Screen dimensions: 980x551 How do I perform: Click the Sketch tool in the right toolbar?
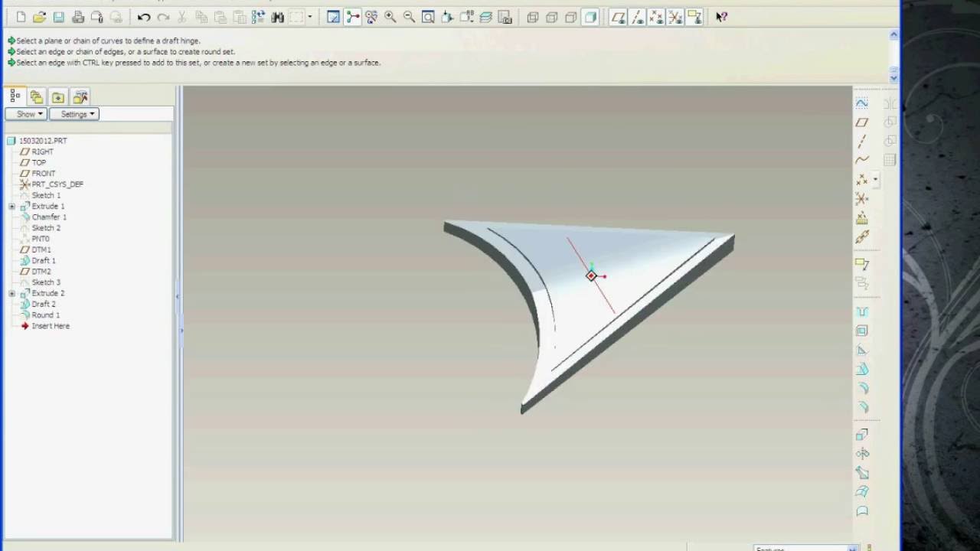[862, 103]
